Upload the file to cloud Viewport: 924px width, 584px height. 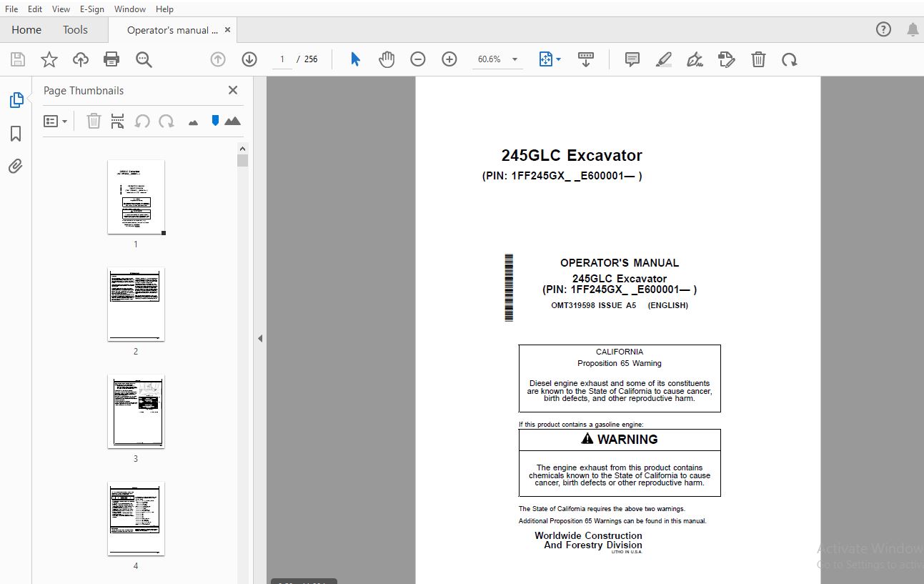click(x=81, y=59)
